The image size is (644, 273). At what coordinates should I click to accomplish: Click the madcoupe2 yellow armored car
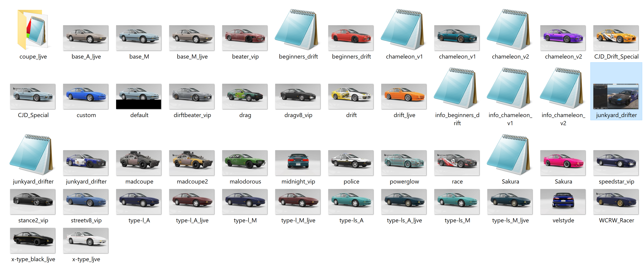tap(192, 162)
